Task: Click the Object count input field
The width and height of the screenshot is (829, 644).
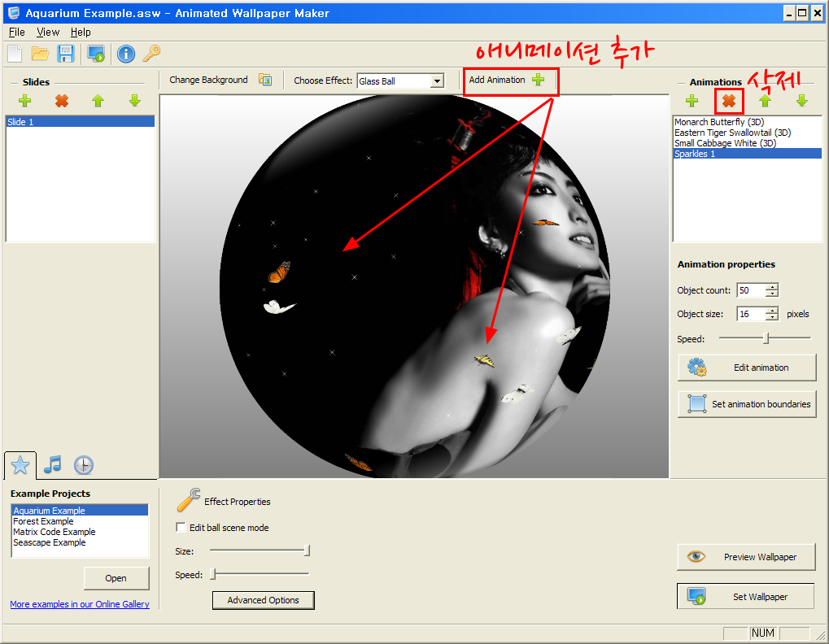Action: coord(751,290)
